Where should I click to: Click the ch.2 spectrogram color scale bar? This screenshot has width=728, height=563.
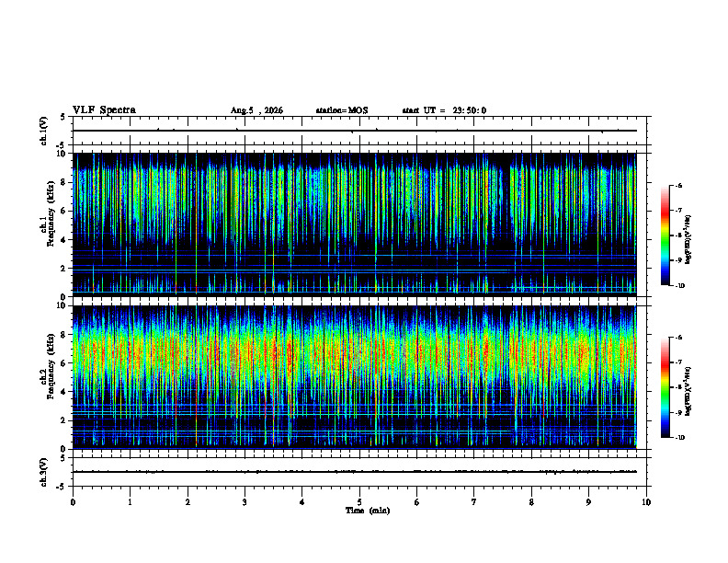665,387
